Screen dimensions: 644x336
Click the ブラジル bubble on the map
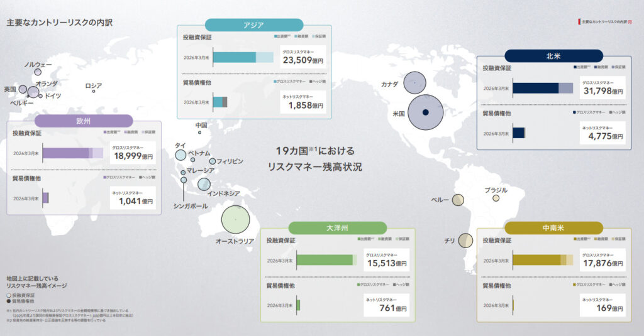point(496,198)
